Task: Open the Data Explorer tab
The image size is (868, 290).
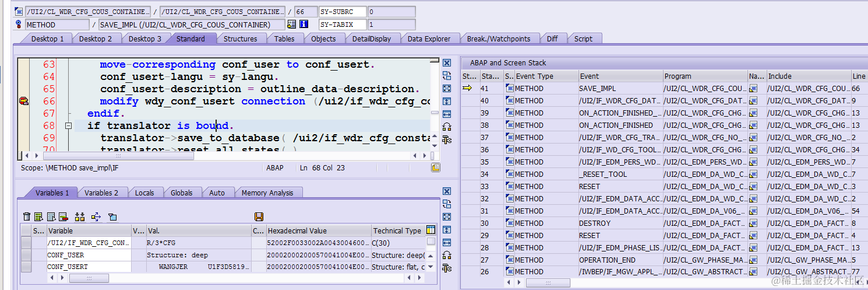Action: point(429,39)
